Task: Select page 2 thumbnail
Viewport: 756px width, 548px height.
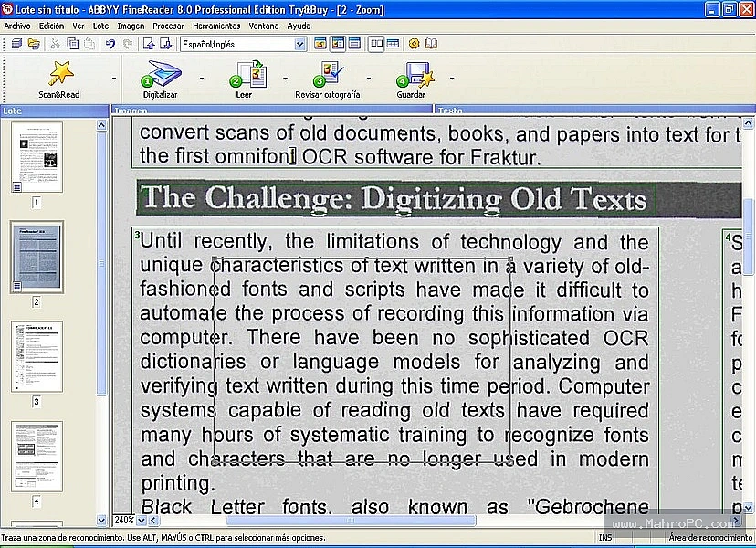Action: point(37,258)
